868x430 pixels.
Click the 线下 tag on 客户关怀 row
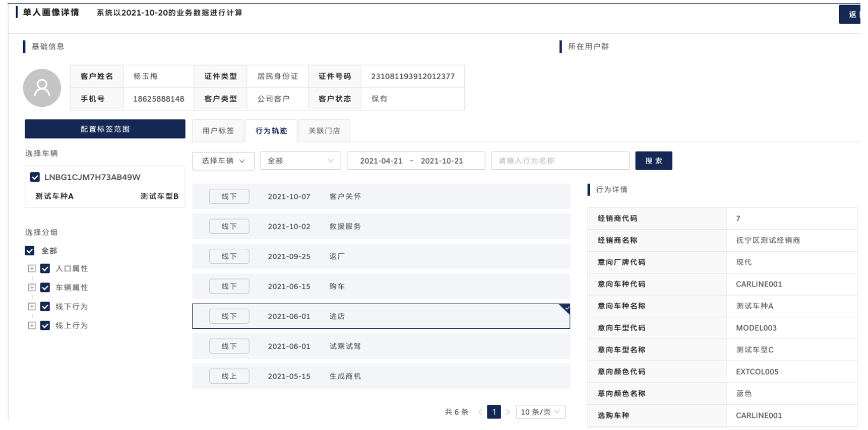(229, 196)
